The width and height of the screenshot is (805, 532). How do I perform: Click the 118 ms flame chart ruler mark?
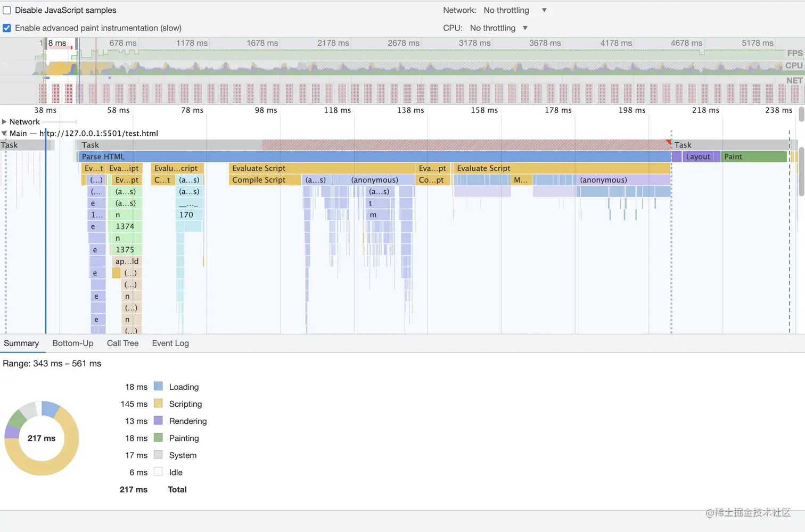coord(338,110)
